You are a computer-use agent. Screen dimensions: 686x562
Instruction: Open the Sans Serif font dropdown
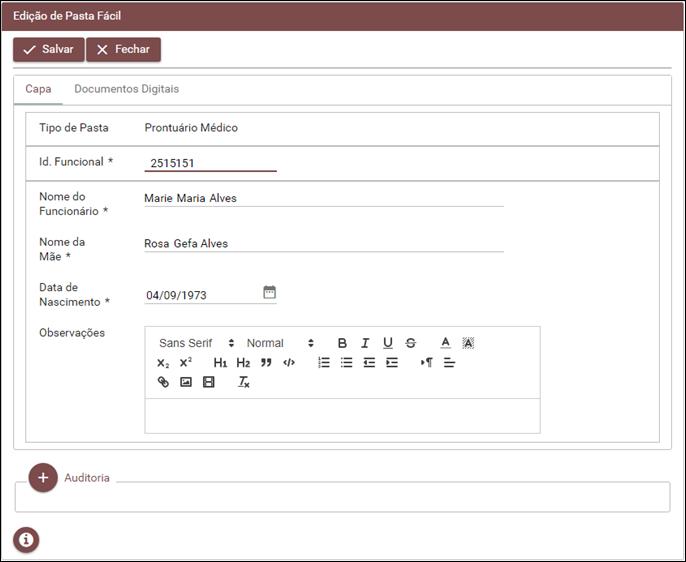pyautogui.click(x=196, y=343)
